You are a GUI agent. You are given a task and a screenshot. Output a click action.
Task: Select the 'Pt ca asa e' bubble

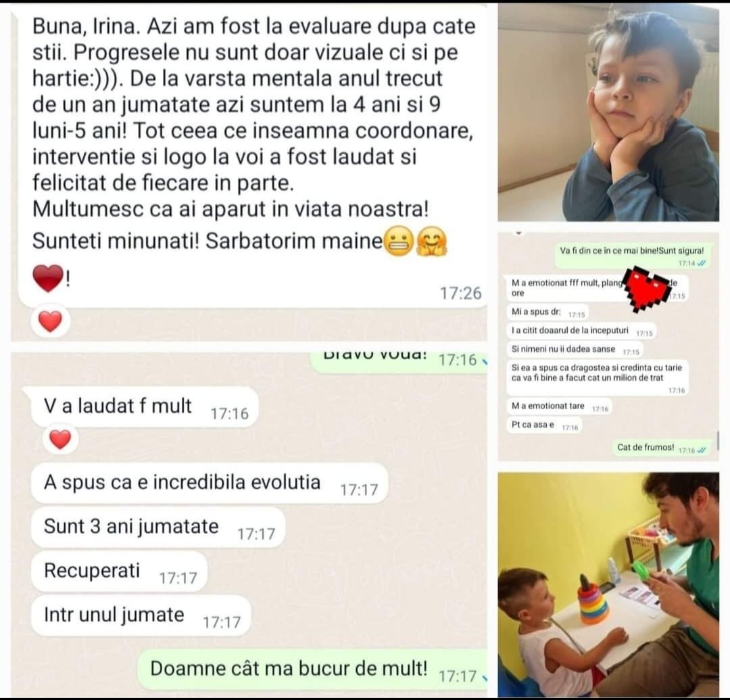click(x=544, y=425)
